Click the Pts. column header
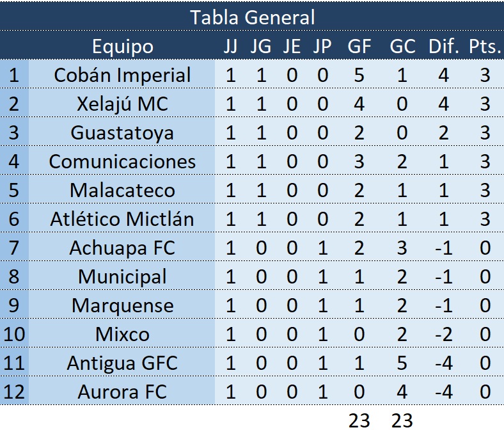The image size is (504, 430). (x=484, y=46)
